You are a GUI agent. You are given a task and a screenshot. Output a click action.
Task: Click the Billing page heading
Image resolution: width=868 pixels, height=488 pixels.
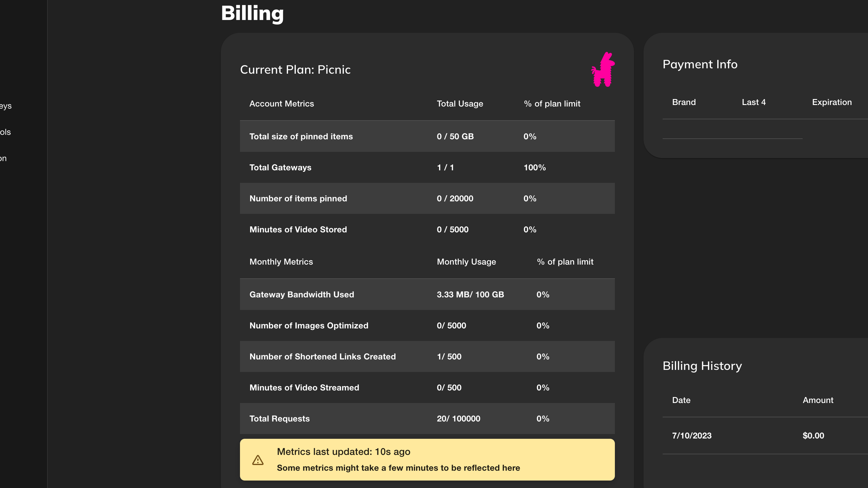point(252,13)
